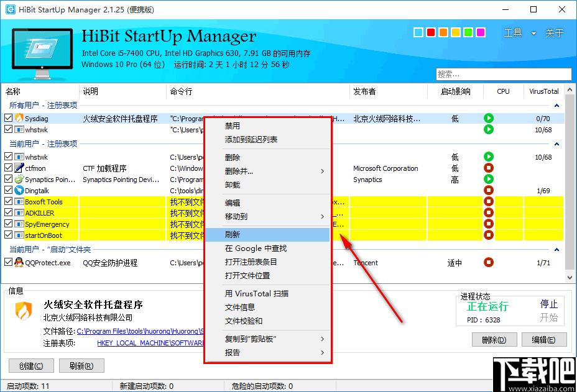Viewport: 577px width, 392px height.
Task: Open the HKEY_LOCAL_MACHINE registry link
Action: [150, 343]
